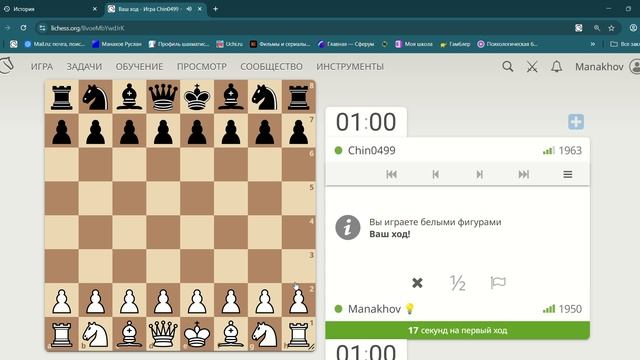The height and width of the screenshot is (360, 640).
Task: Select the white pawn on c2
Action: pos(129,301)
